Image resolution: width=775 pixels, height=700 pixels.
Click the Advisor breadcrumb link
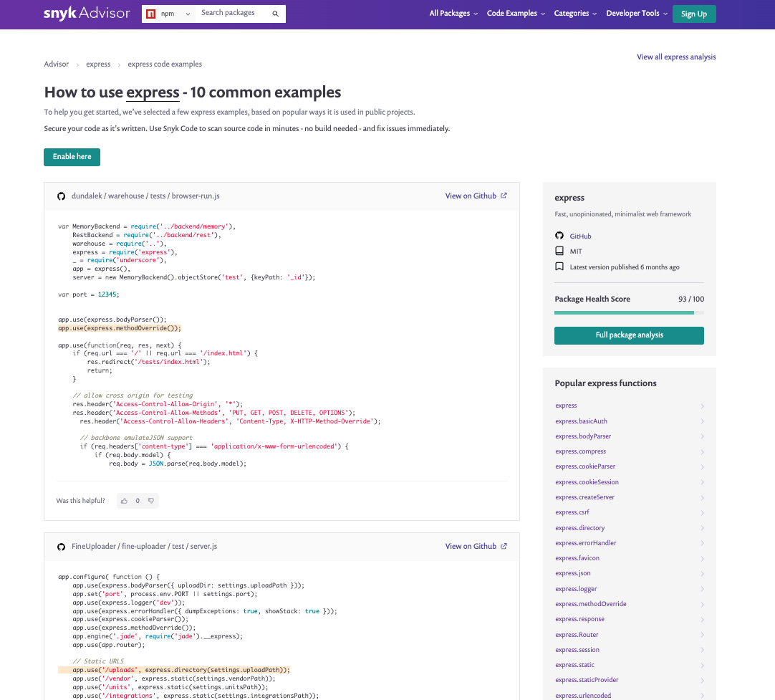click(x=57, y=64)
